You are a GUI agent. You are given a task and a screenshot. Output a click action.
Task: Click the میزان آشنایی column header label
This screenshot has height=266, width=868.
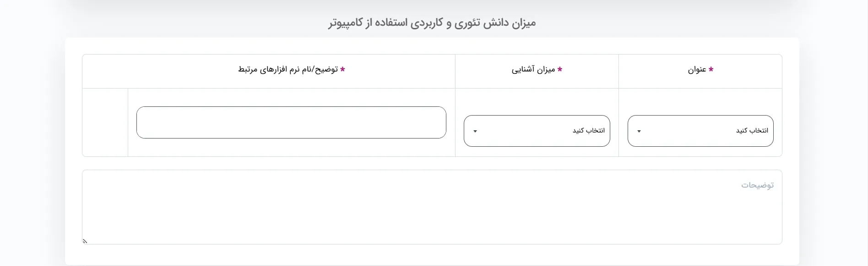[533, 70]
